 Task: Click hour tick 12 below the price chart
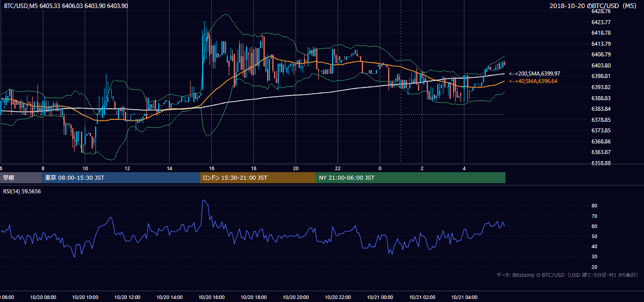point(127,169)
